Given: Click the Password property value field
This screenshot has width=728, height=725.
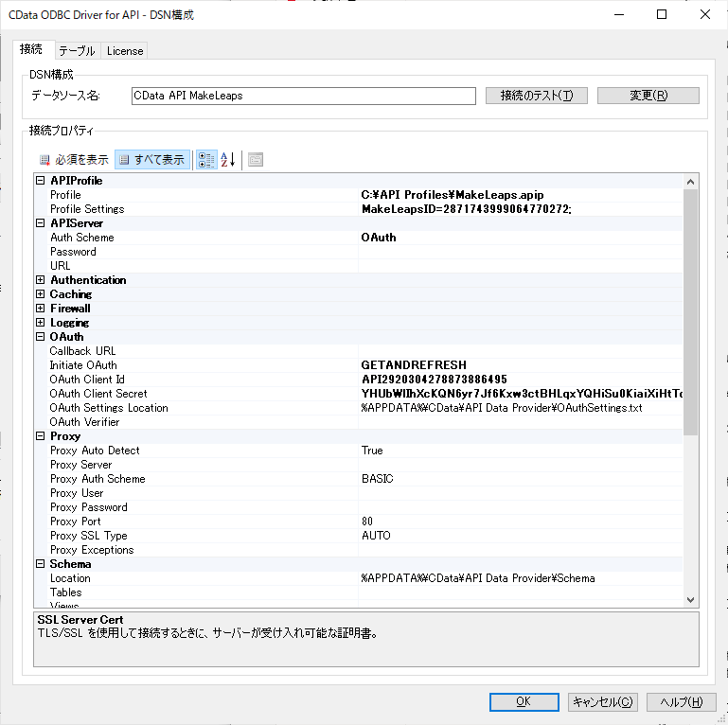Looking at the screenshot, I should tap(520, 252).
